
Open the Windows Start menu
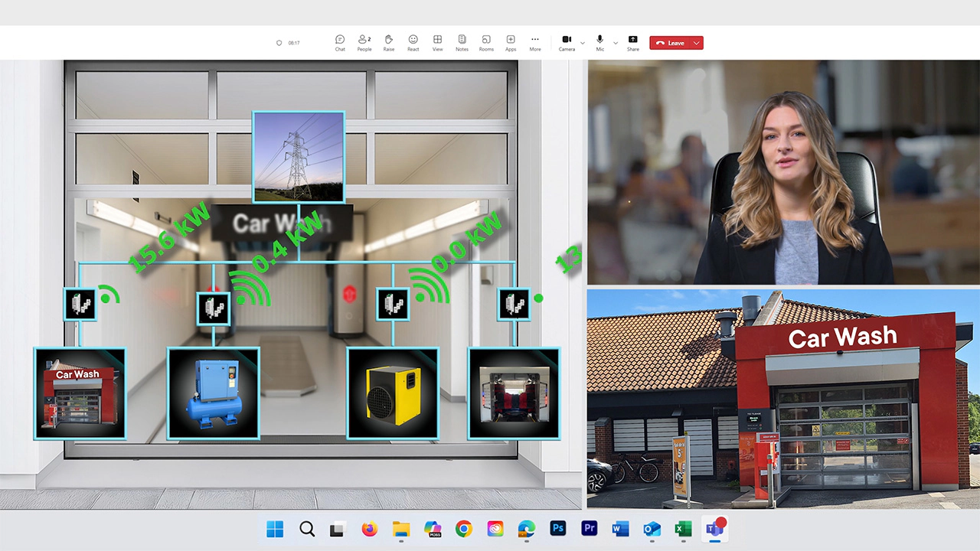pos(274,529)
